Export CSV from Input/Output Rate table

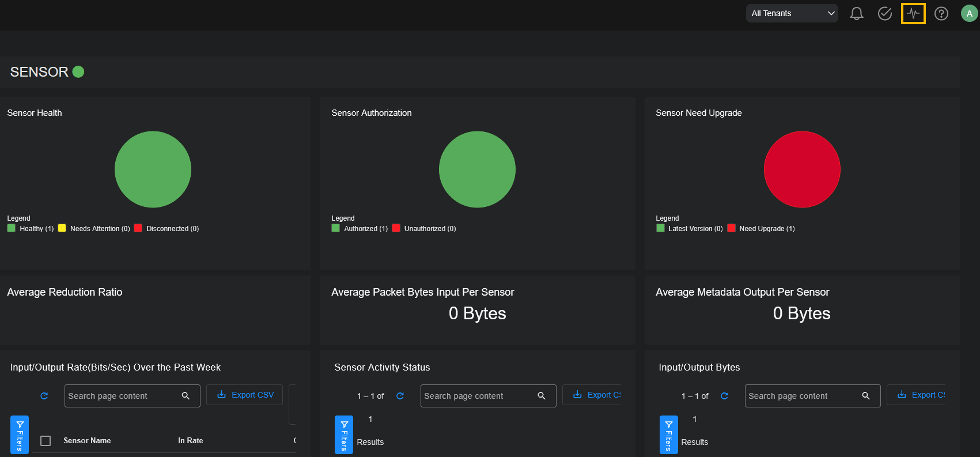click(245, 395)
